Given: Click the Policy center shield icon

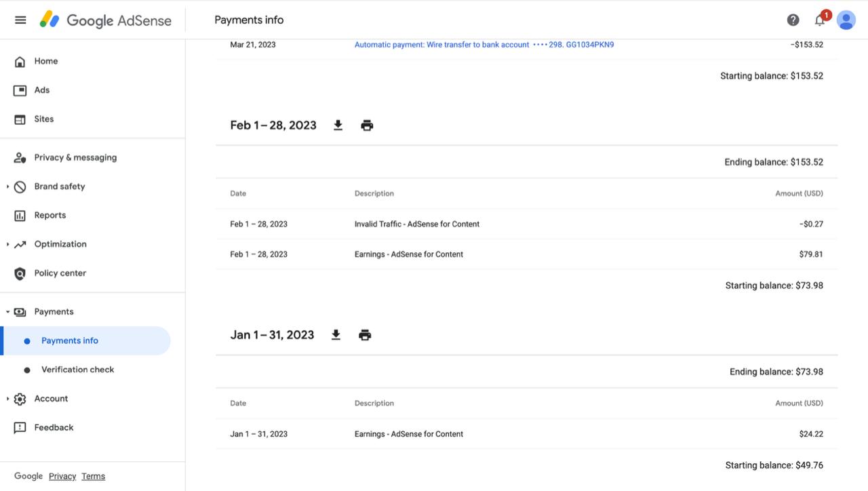Looking at the screenshot, I should 20,273.
